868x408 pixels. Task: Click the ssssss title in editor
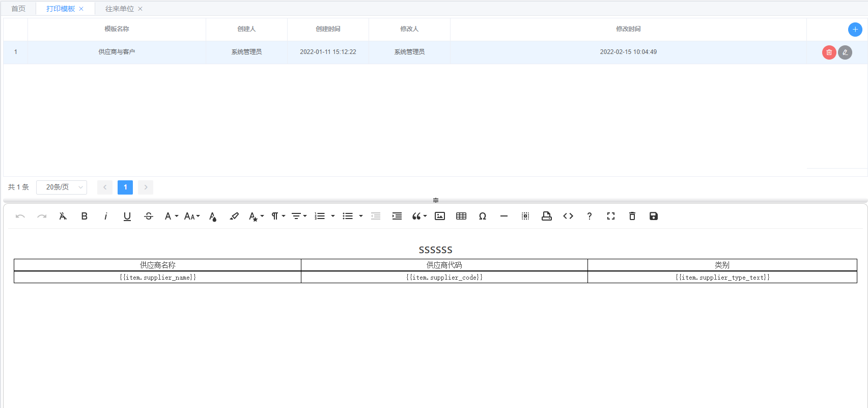[435, 250]
